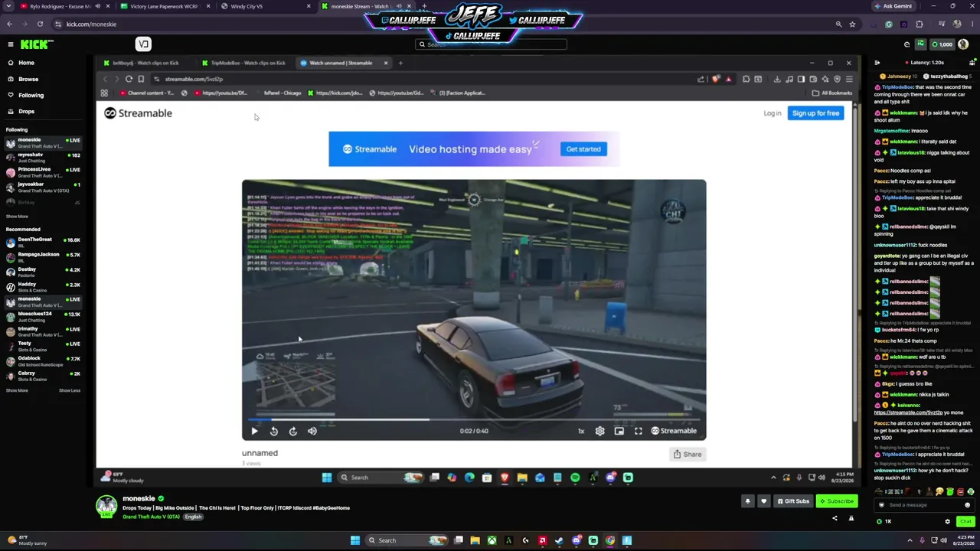Expand Recommended list with Show More
This screenshot has width=980, height=551.
click(17, 390)
